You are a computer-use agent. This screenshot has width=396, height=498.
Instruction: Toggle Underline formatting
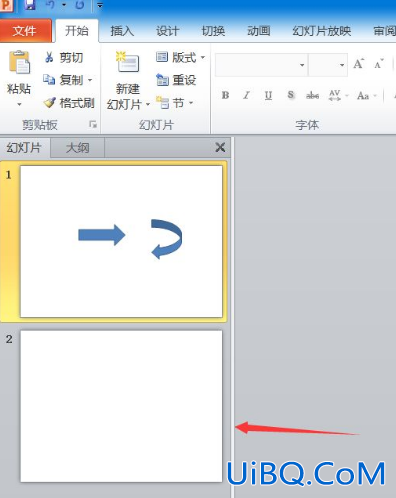point(268,95)
